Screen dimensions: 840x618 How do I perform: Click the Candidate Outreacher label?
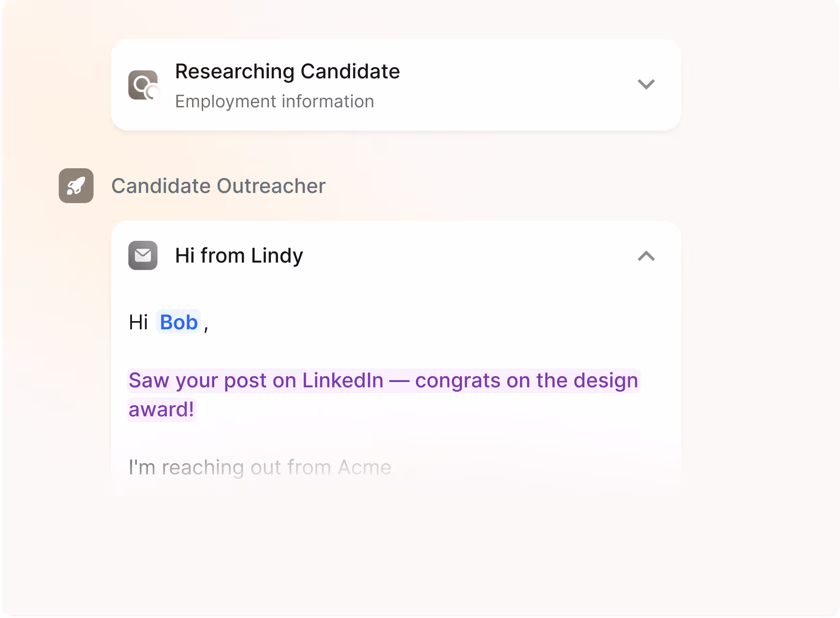tap(218, 186)
